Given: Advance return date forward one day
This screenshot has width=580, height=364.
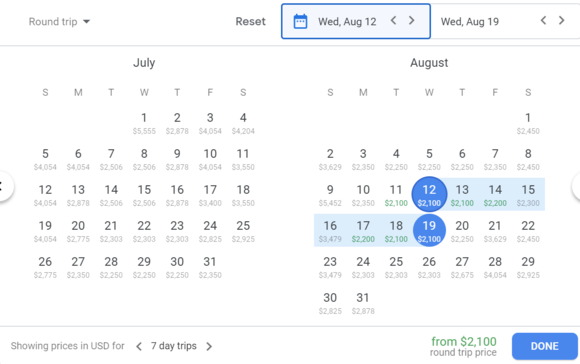Looking at the screenshot, I should click(562, 21).
